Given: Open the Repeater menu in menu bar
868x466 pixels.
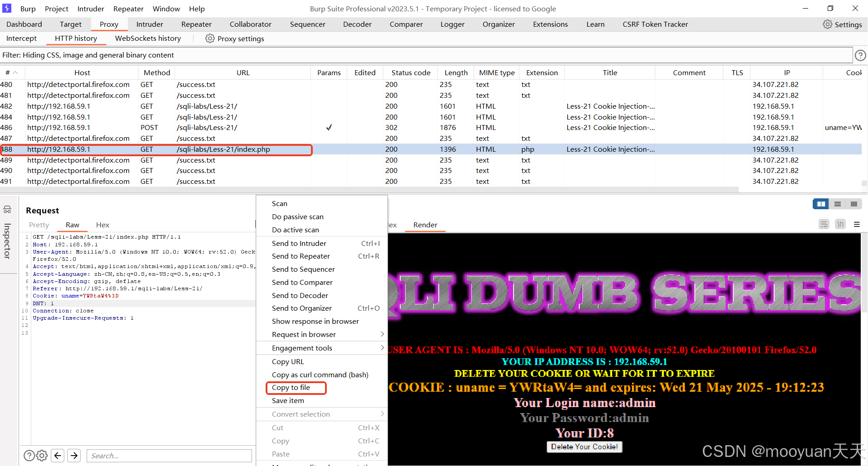Looking at the screenshot, I should [x=128, y=9].
